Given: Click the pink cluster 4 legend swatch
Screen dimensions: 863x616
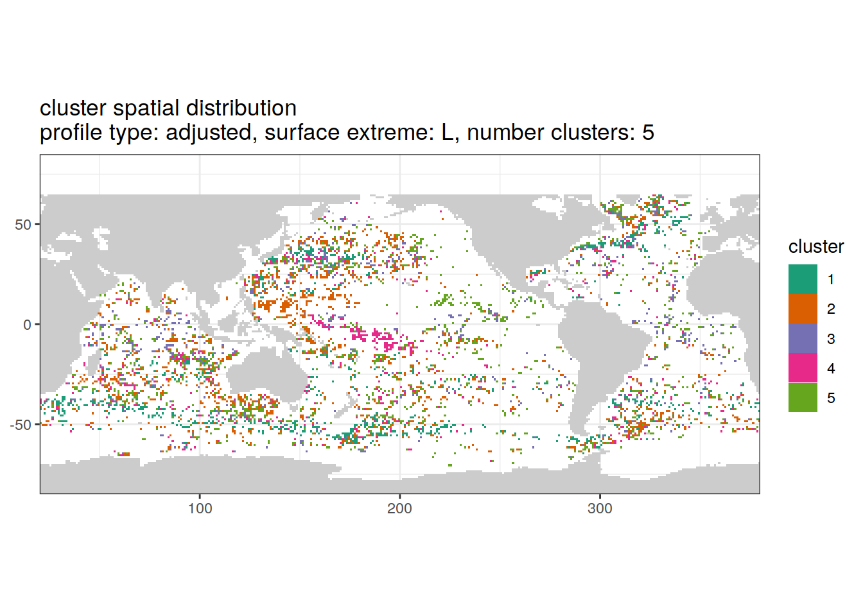Looking at the screenshot, I should tap(803, 368).
